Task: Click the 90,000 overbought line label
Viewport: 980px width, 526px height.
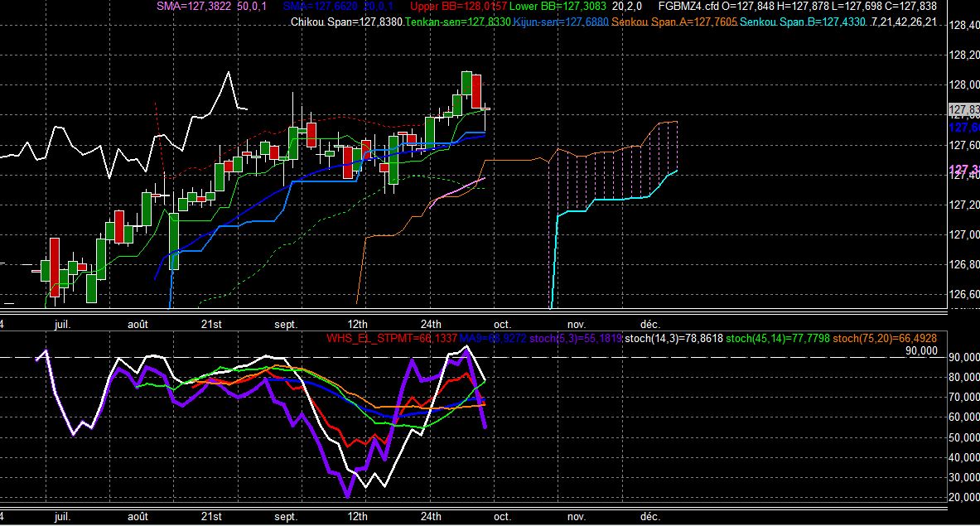Action: click(921, 351)
